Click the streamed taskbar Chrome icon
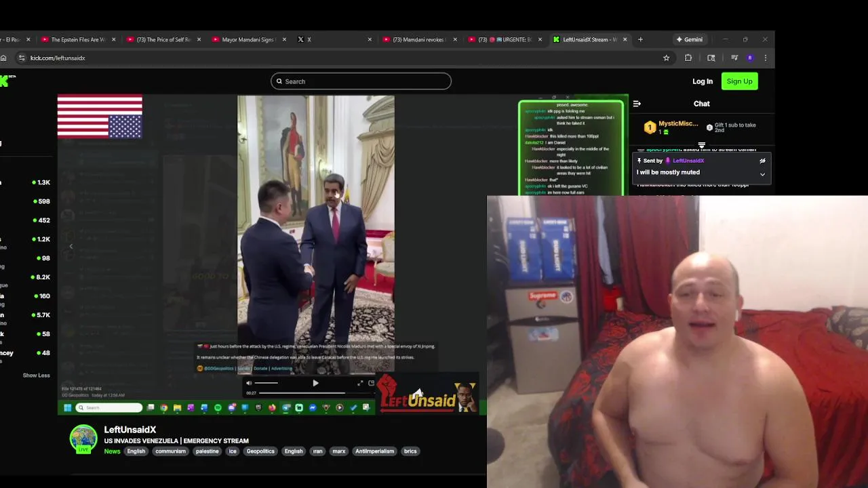Viewport: 868px width, 488px height. click(163, 407)
